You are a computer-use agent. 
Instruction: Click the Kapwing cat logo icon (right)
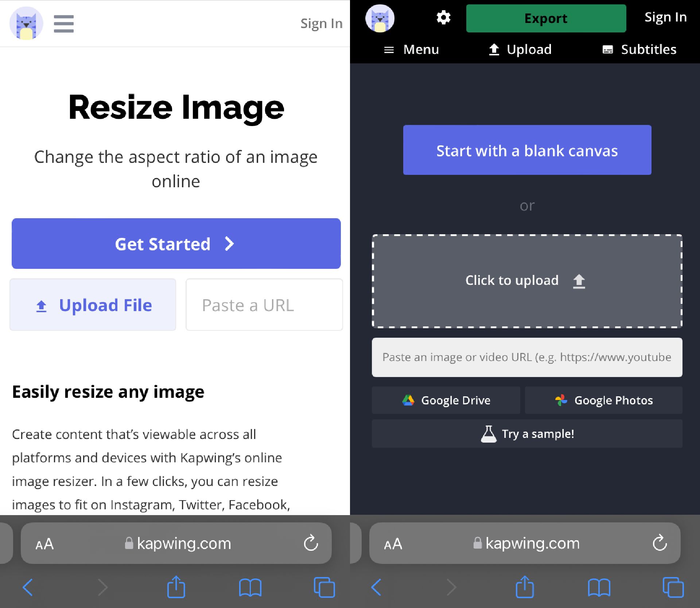(x=380, y=17)
